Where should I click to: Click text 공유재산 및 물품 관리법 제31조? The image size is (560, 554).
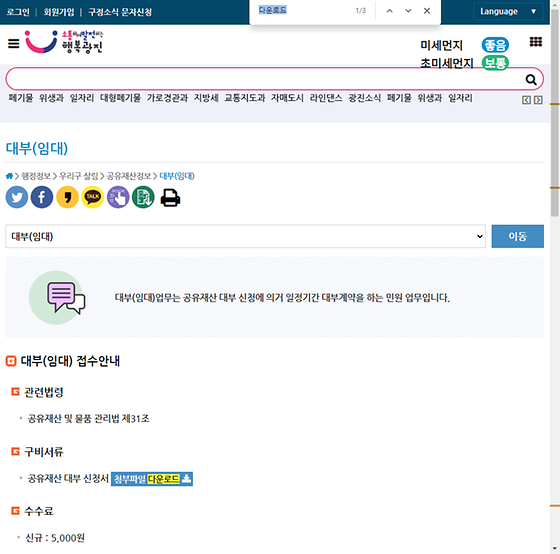pyautogui.click(x=89, y=418)
